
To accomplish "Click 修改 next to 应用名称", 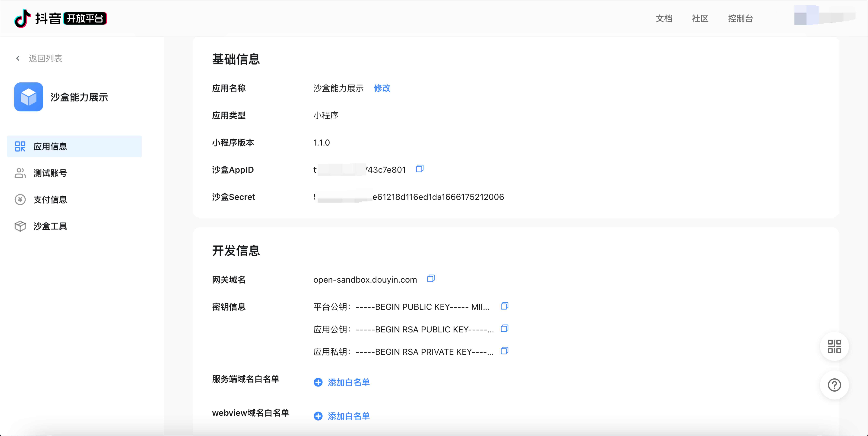I will click(x=382, y=88).
